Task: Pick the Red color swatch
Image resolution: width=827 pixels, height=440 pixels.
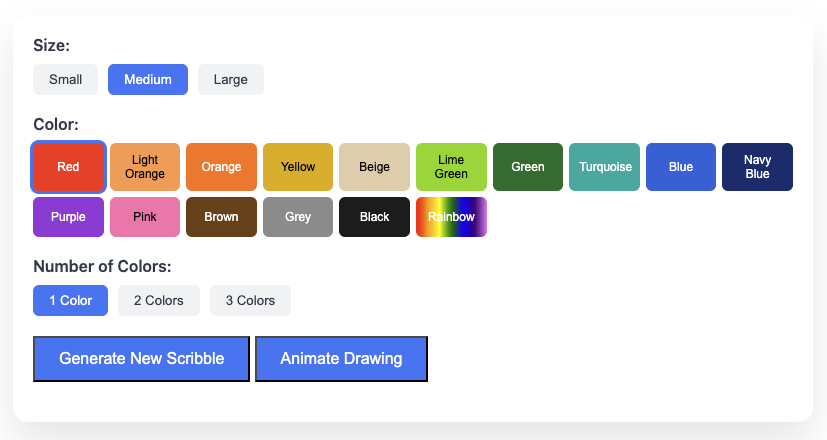Action: pyautogui.click(x=68, y=167)
